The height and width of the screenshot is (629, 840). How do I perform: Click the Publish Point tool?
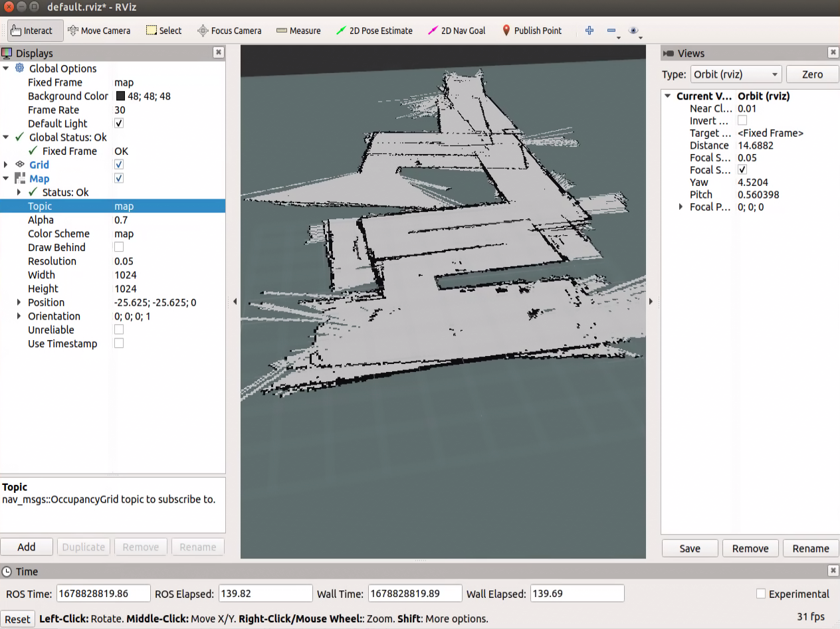(532, 31)
